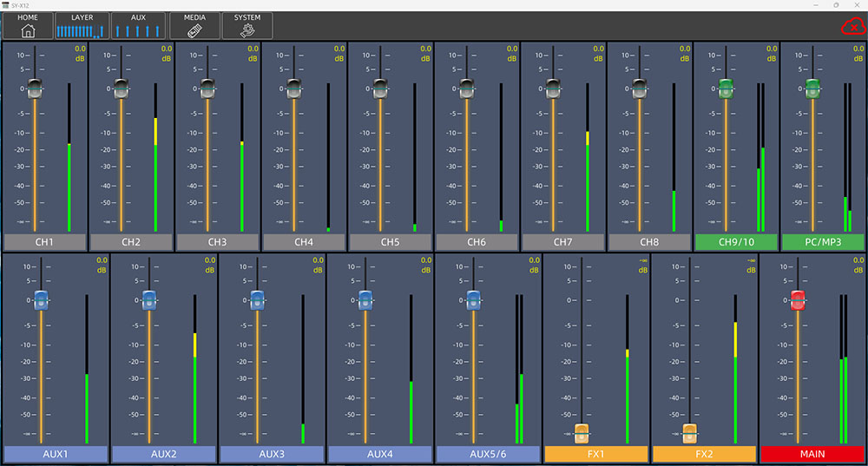Select the AUX5/6 bus label
Viewport: 868px width, 466px height.
pyautogui.click(x=488, y=454)
